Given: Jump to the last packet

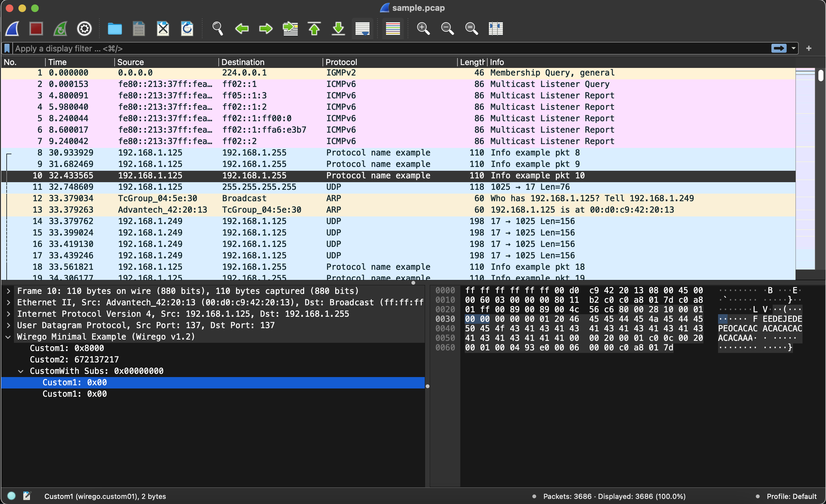Looking at the screenshot, I should pos(338,29).
